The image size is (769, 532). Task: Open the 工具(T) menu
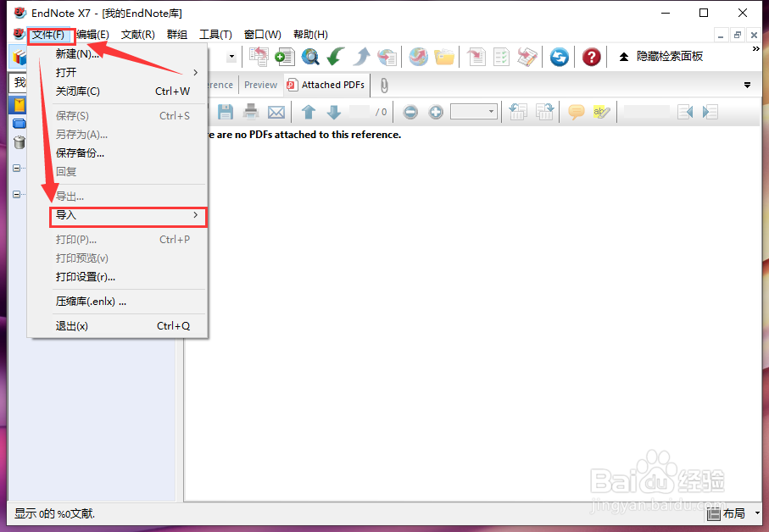[215, 34]
